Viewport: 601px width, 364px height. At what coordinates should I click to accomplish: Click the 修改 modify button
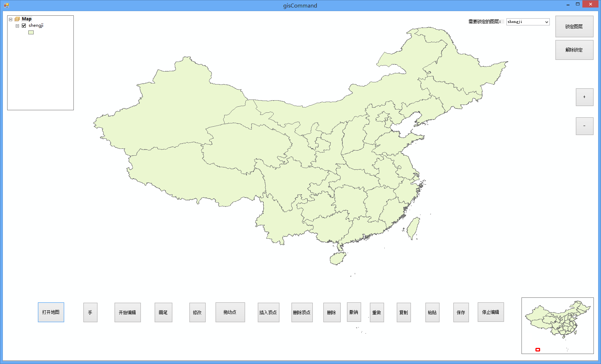(197, 312)
